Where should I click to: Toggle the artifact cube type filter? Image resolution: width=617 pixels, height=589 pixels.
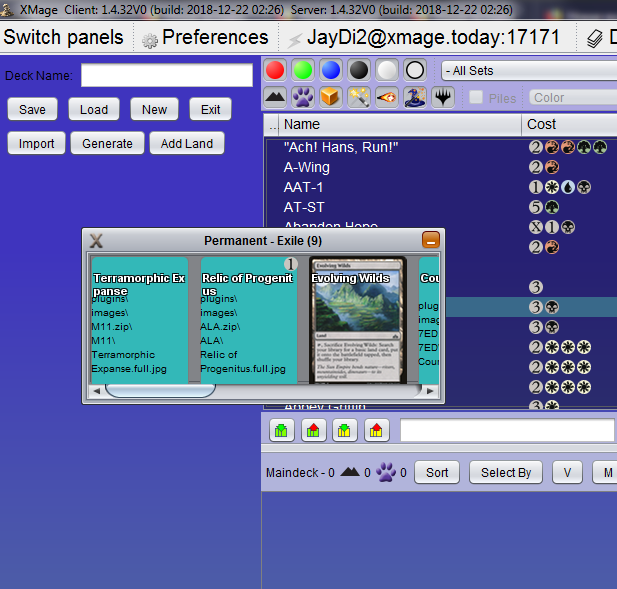point(331,97)
